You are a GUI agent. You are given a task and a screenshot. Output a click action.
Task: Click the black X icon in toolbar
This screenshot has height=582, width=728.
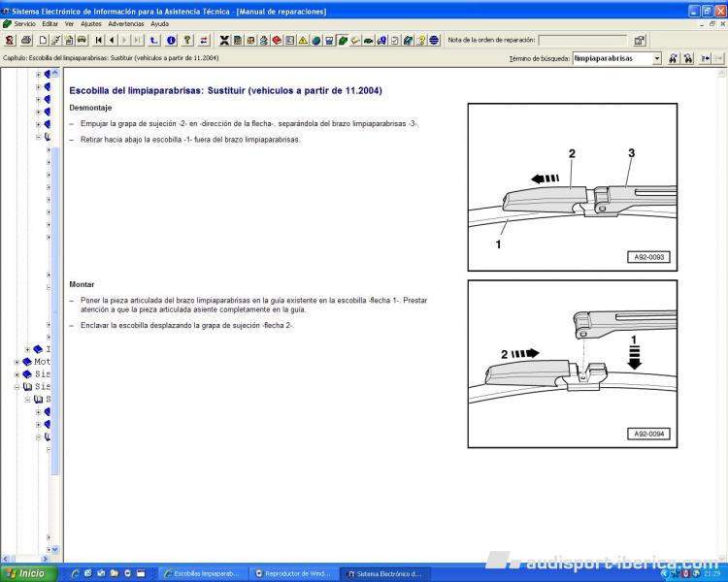(224, 41)
